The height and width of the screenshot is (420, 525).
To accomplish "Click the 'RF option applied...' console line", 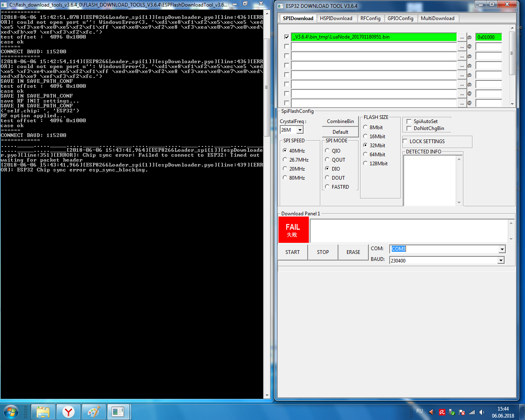I will pyautogui.click(x=33, y=116).
